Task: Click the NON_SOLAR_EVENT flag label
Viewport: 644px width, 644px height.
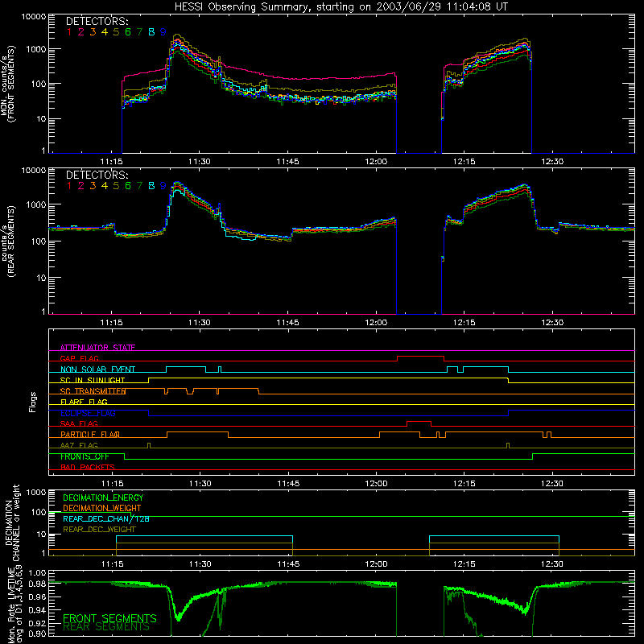Action: [97, 369]
